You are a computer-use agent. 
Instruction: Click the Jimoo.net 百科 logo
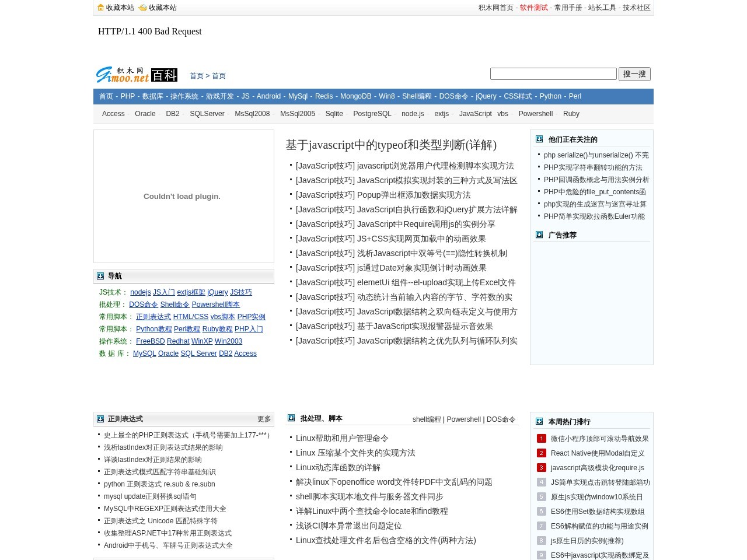point(137,75)
